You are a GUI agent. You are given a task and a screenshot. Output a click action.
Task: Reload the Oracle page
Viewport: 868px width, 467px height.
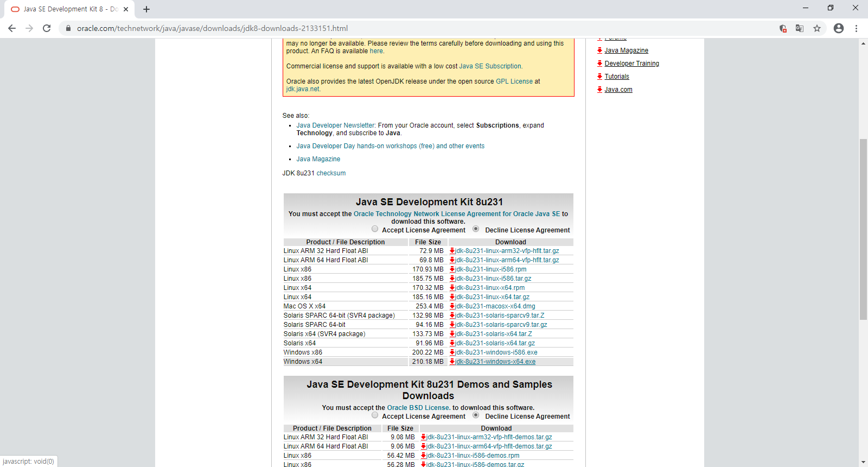pos(47,28)
